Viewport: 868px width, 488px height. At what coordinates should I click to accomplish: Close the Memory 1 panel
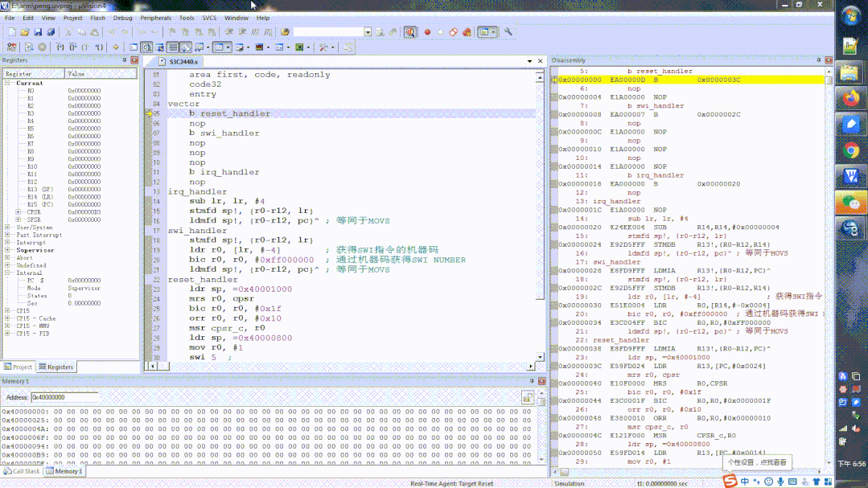click(542, 381)
